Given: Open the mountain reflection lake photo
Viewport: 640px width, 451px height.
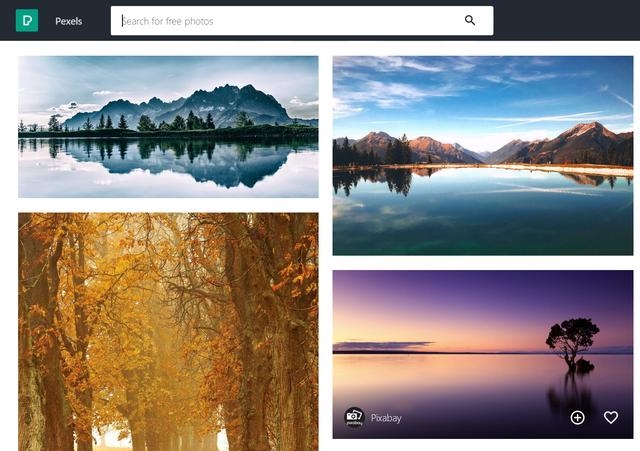Looking at the screenshot, I should click(168, 127).
